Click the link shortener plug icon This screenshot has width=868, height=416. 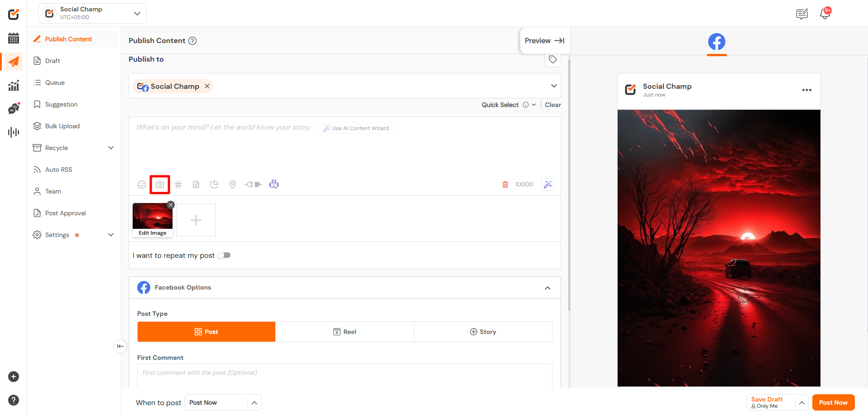(x=253, y=184)
